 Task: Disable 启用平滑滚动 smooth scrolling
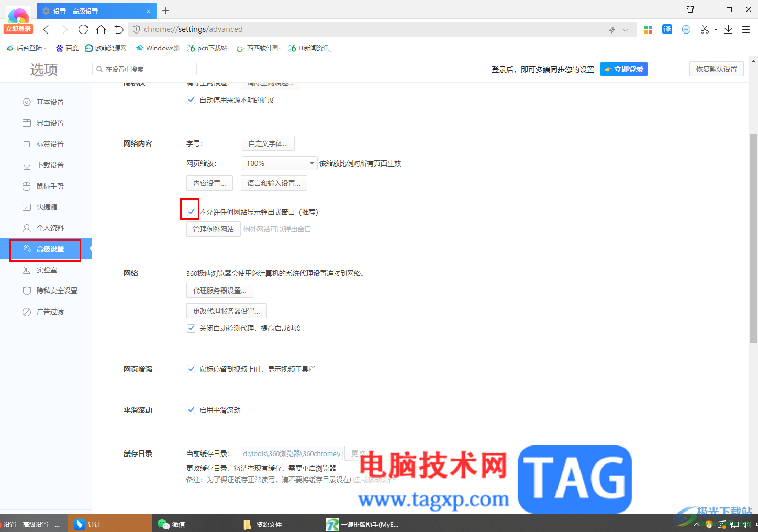click(x=191, y=409)
